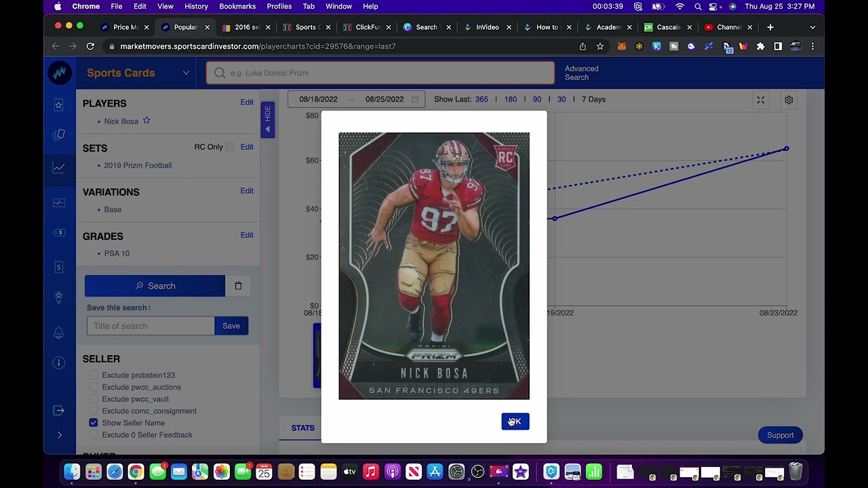Click the Market Movers logo icon
The width and height of the screenshot is (868, 488).
coord(60,73)
